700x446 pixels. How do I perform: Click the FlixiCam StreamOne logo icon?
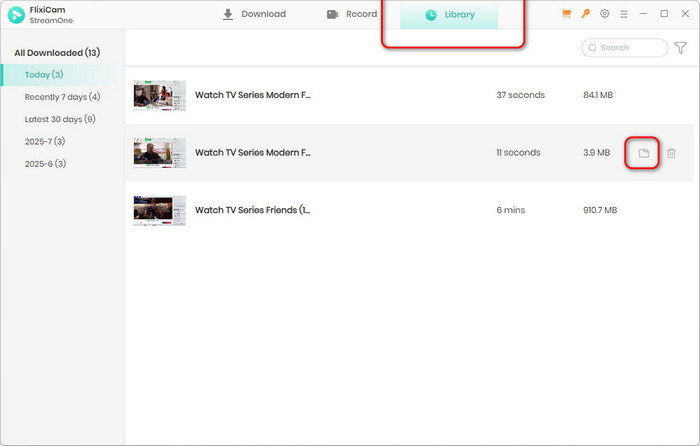(x=16, y=15)
